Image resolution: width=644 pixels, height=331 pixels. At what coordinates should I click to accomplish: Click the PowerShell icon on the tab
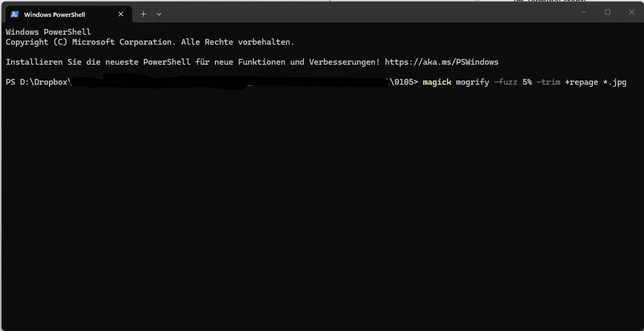(x=15, y=14)
